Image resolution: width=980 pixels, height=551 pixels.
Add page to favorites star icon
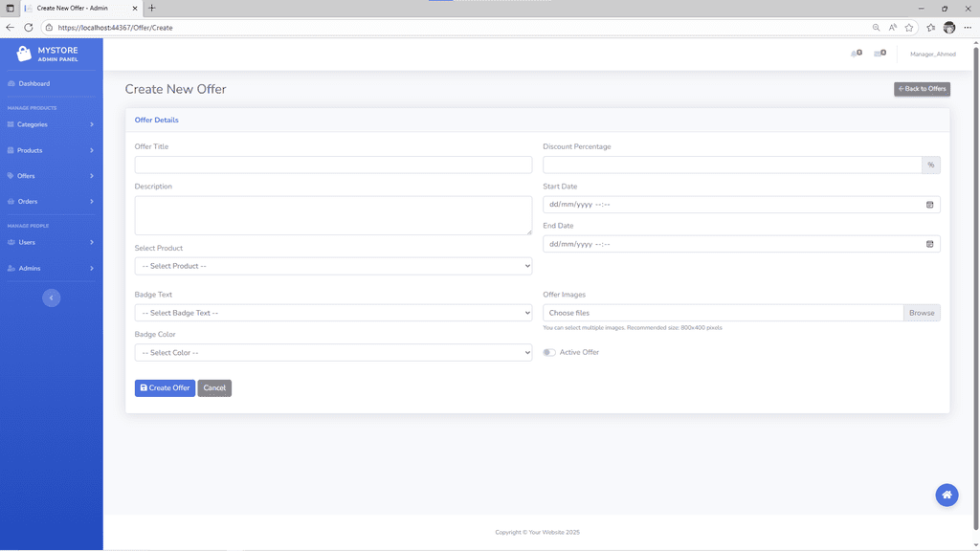[x=909, y=28]
